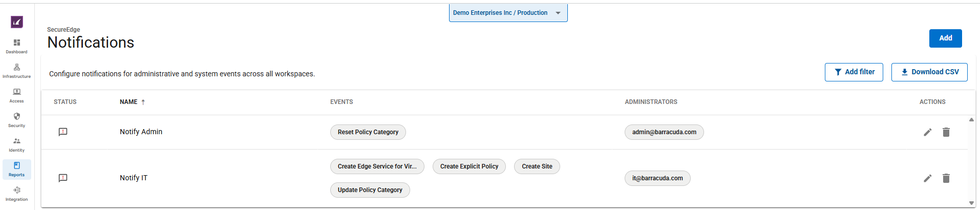Select the Reports sidebar item
This screenshot has height=210, width=980.
pyautogui.click(x=17, y=169)
